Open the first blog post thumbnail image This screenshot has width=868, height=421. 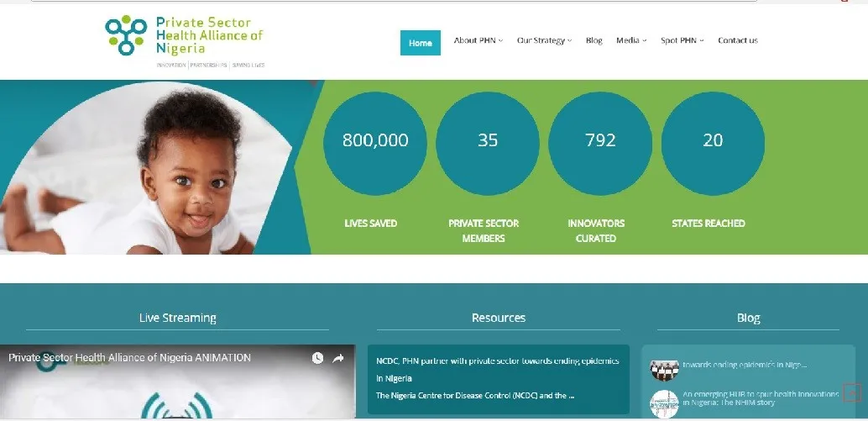[664, 370]
